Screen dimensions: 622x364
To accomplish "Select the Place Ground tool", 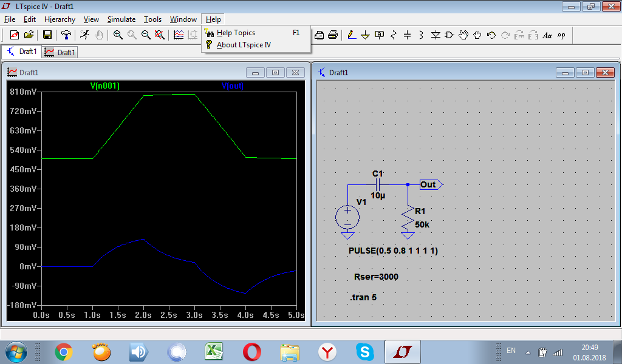I will coord(365,35).
